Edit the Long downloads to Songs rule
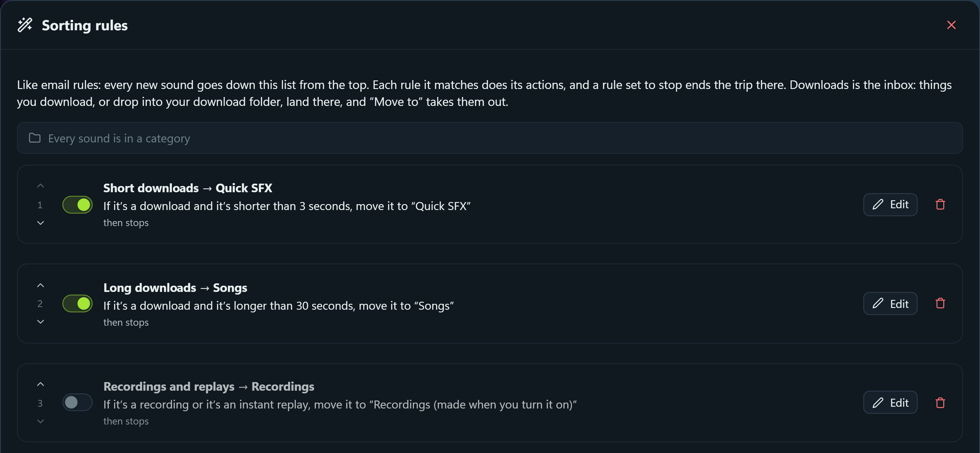Screen dimensions: 980x453 890,303
